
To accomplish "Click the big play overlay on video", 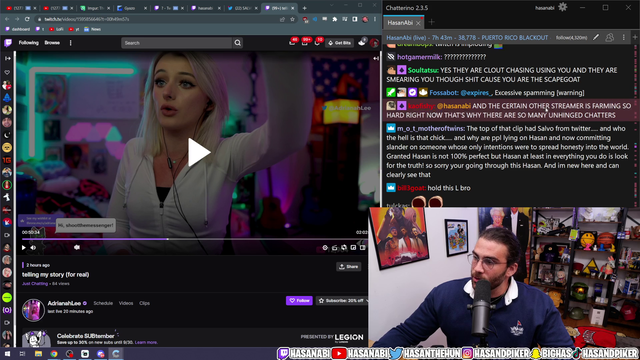I will click(x=199, y=152).
